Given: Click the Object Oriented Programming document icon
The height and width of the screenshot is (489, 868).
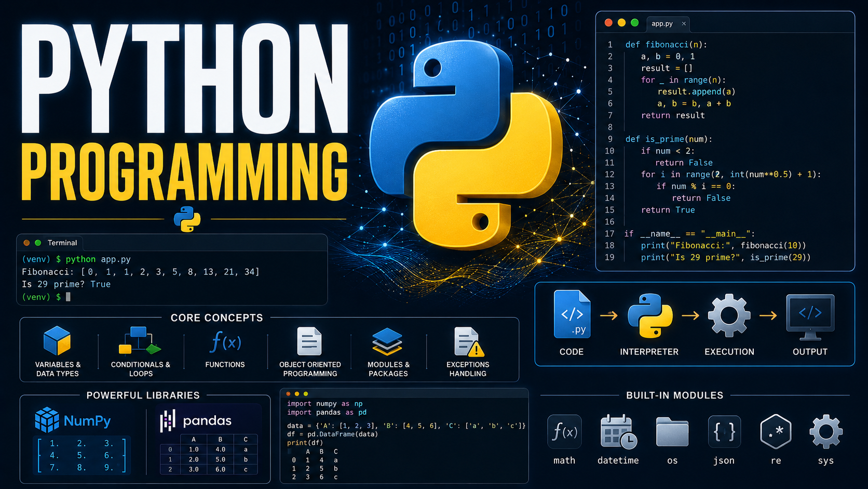Looking at the screenshot, I should pyautogui.click(x=309, y=341).
